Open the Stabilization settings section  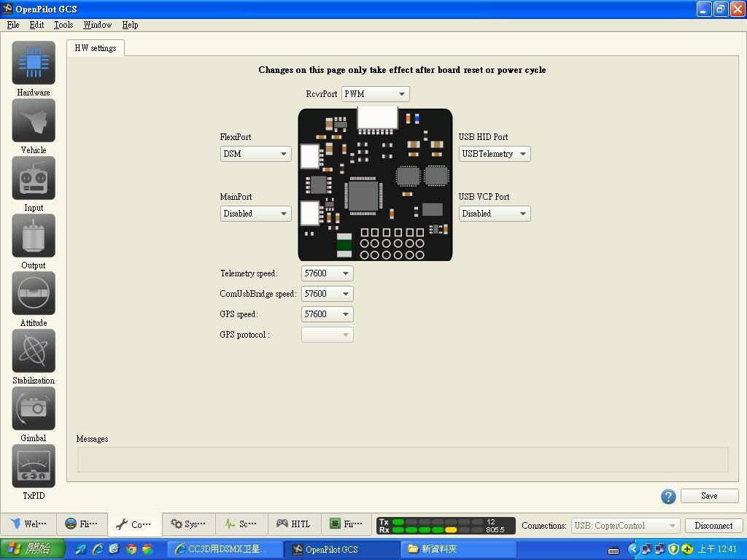click(x=34, y=351)
